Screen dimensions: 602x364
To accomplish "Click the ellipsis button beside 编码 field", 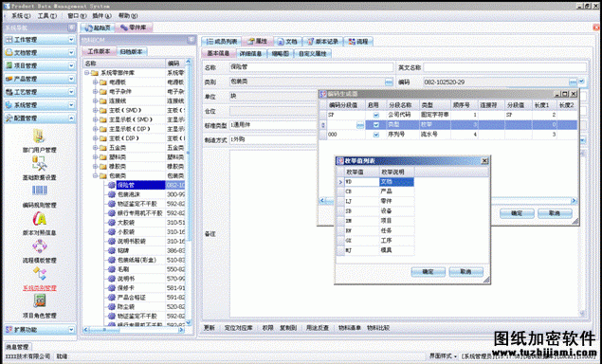I will (573, 82).
